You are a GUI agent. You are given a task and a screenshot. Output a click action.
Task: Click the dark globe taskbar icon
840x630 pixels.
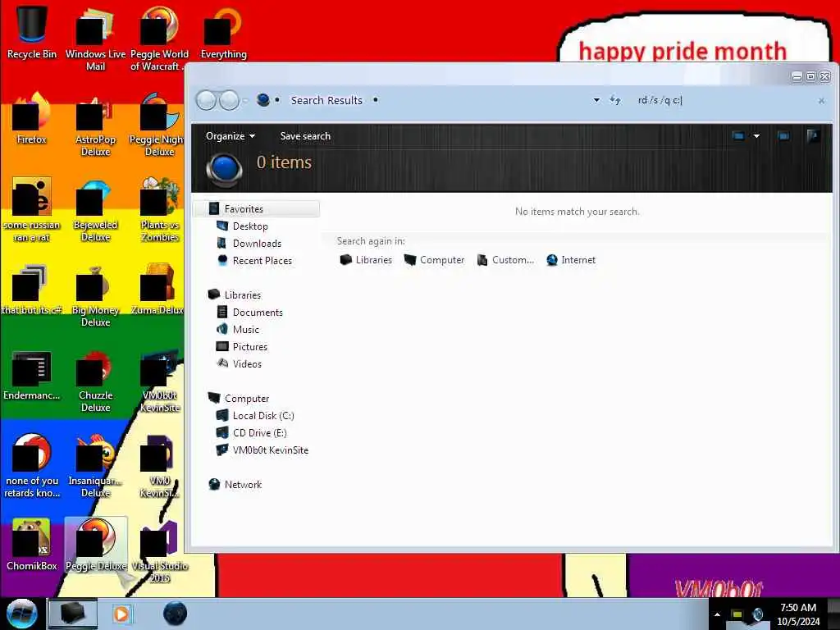[x=175, y=614]
